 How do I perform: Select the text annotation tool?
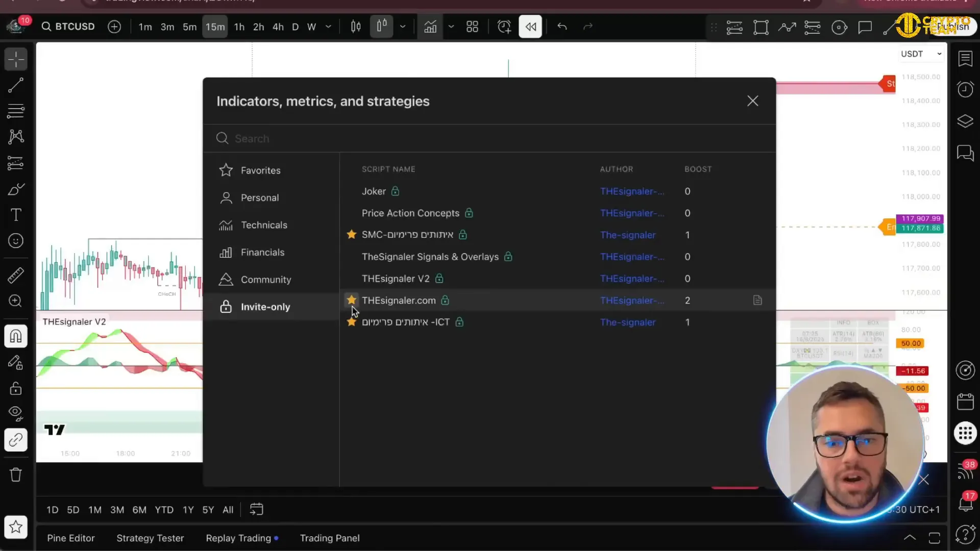pos(16,215)
